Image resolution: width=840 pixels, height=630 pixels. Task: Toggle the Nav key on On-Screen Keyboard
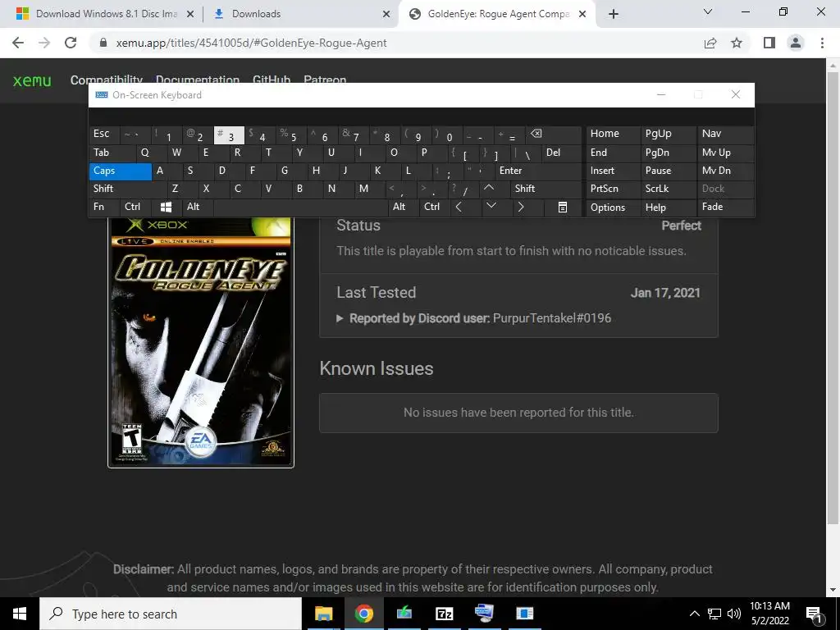[x=725, y=134]
